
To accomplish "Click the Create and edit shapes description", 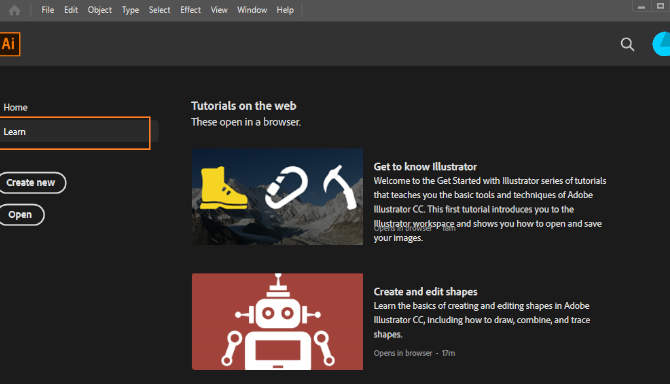I will (482, 320).
